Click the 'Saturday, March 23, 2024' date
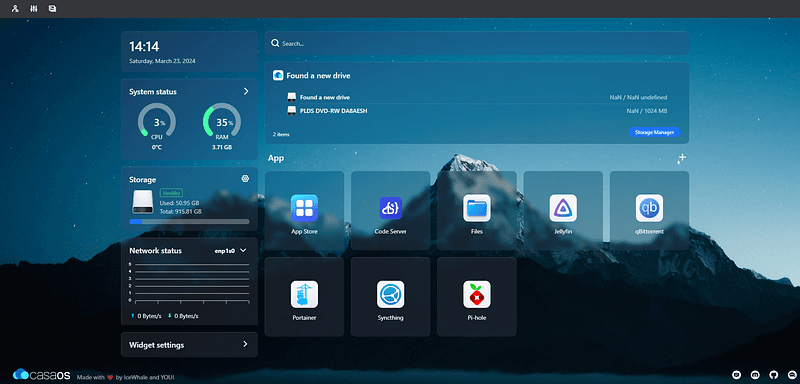 (x=162, y=61)
